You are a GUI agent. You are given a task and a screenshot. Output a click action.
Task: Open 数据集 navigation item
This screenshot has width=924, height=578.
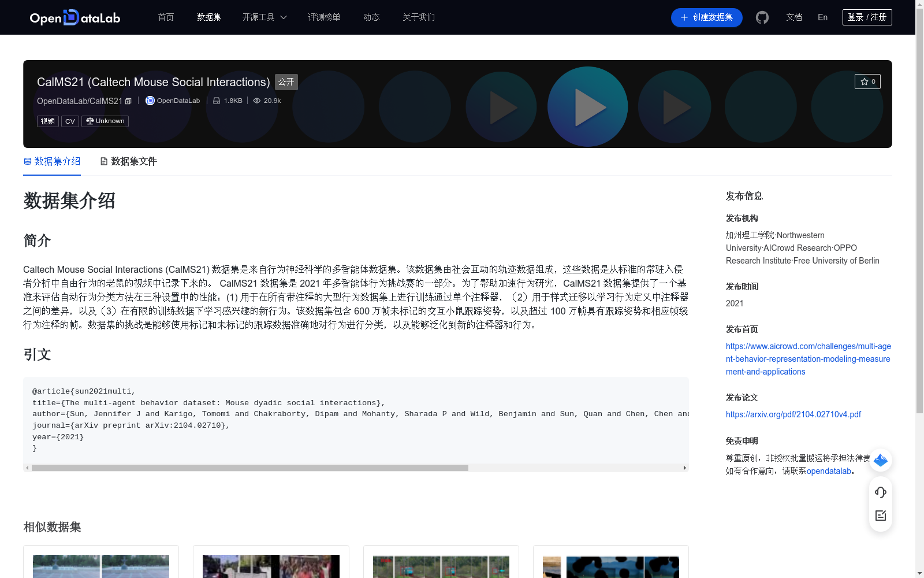pos(209,17)
